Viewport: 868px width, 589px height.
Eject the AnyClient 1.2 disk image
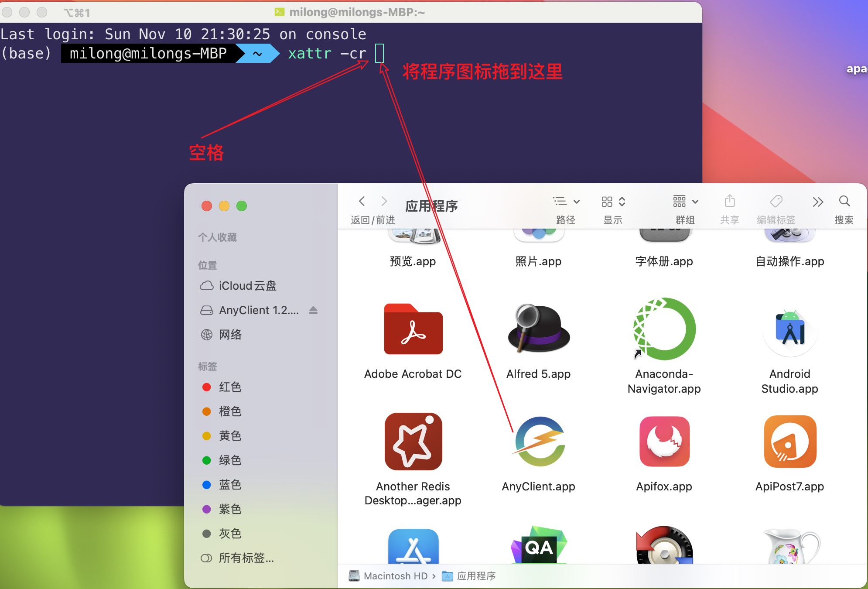coord(314,310)
